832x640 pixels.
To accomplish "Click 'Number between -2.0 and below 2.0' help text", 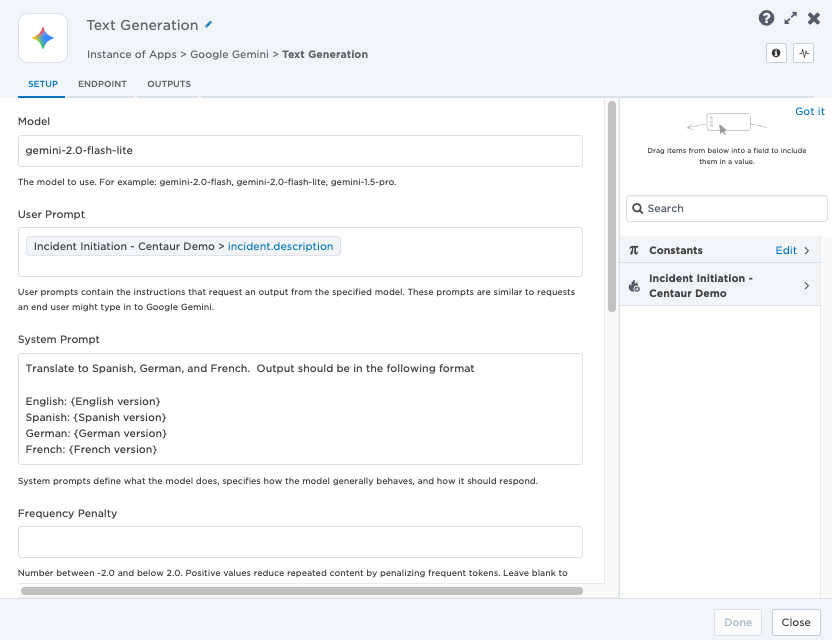I will (292, 573).
